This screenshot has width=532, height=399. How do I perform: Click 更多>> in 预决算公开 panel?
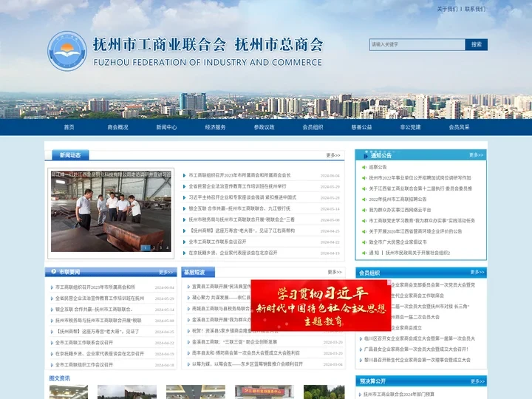pyautogui.click(x=477, y=381)
